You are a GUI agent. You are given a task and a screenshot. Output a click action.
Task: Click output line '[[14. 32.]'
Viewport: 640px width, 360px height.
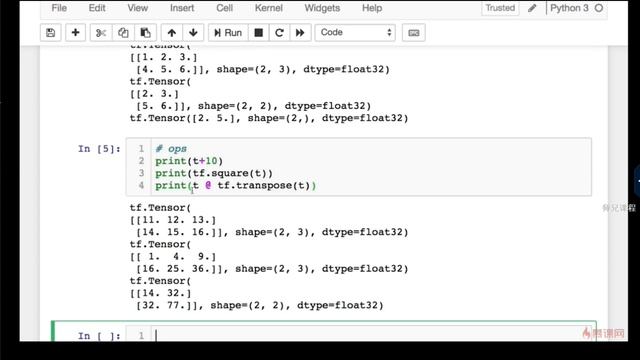[160, 293]
